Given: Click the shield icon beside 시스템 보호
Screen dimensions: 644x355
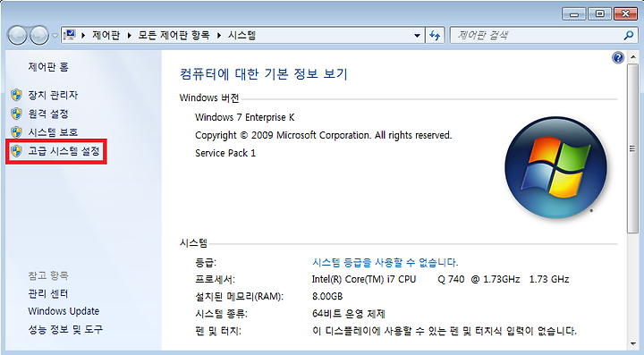Looking at the screenshot, I should tap(16, 132).
